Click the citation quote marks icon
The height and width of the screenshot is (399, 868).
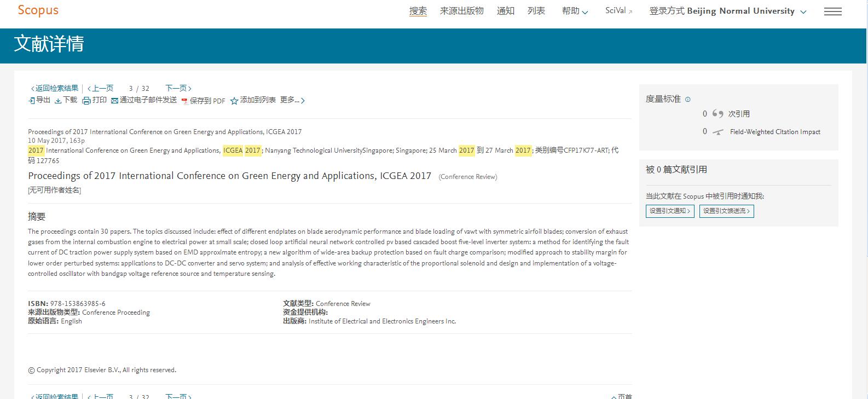tap(717, 114)
